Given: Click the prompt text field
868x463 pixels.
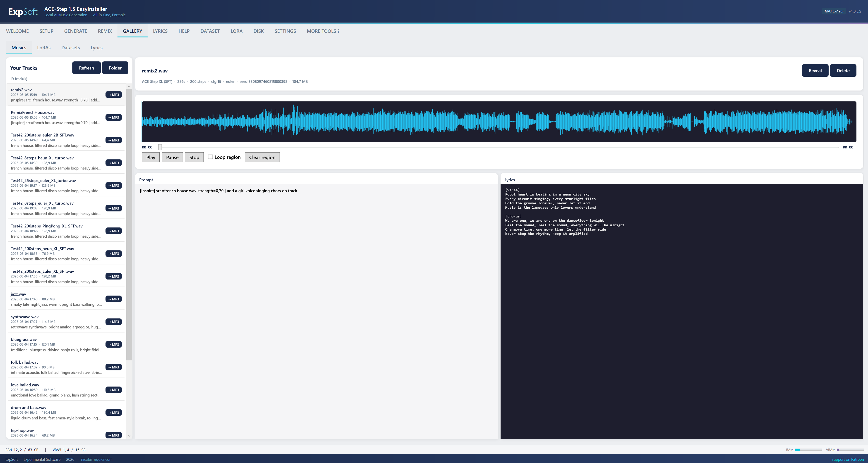Looking at the screenshot, I should point(317,311).
